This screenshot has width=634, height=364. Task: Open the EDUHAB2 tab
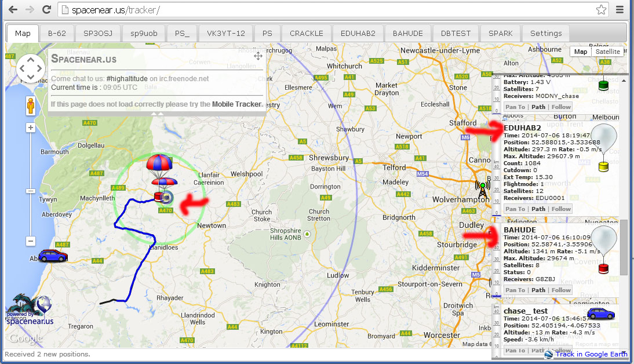pos(358,33)
